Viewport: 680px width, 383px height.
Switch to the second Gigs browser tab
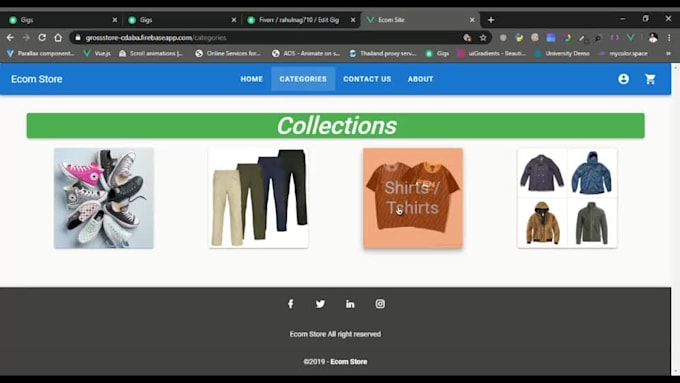point(181,20)
